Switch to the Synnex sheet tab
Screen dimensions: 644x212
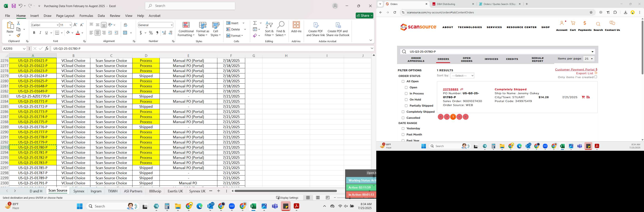79,191
